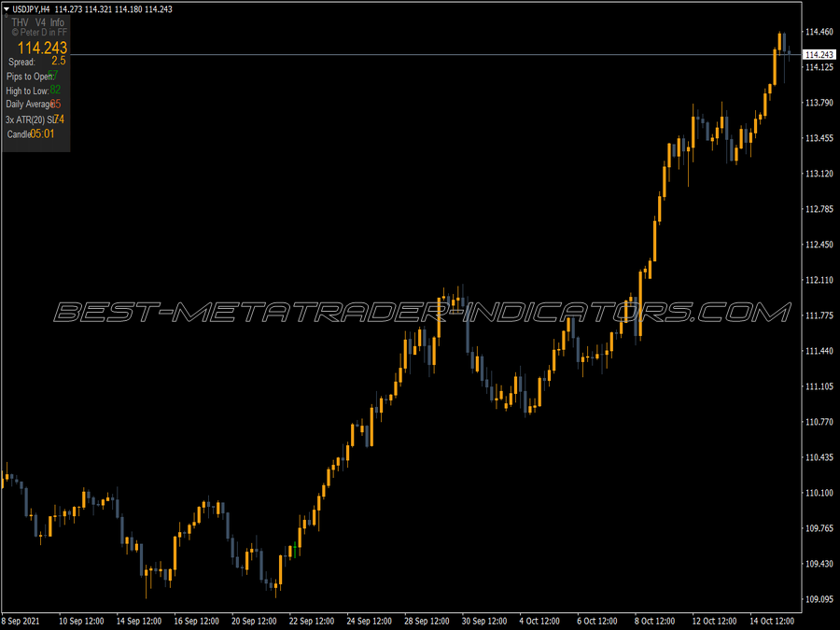
Task: Click the OHLC values 114.273 114.321 114.180 114.243
Action: pyautogui.click(x=114, y=9)
